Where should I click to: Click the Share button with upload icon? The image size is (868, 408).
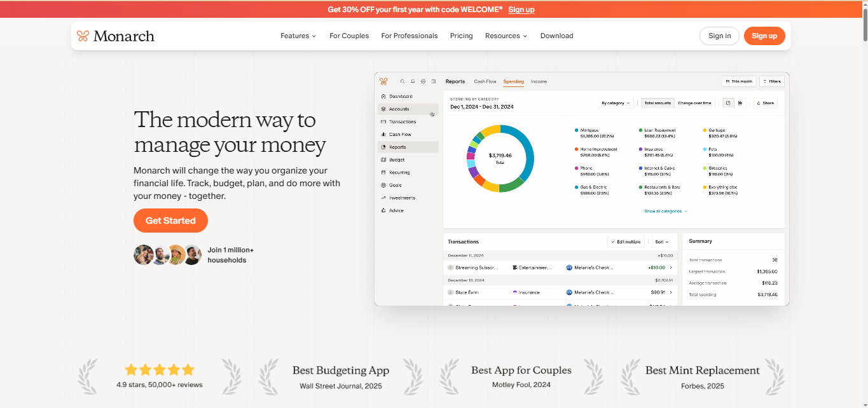tap(766, 103)
